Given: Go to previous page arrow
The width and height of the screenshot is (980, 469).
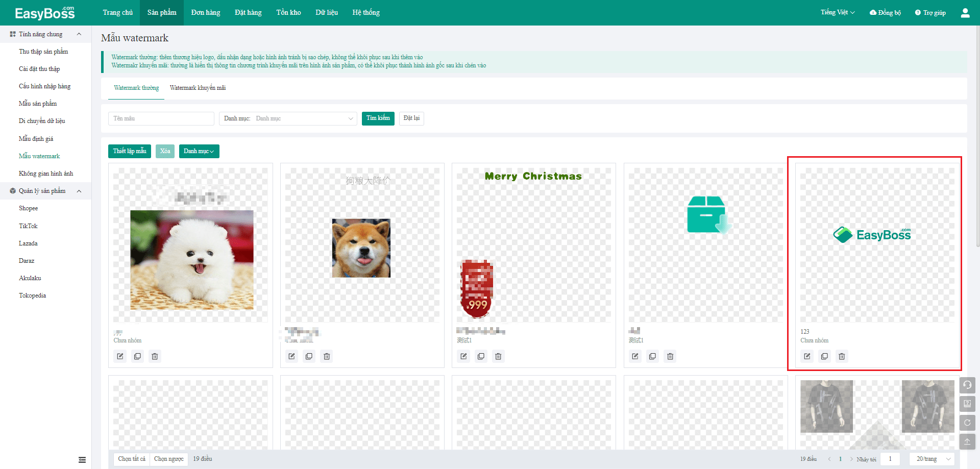Looking at the screenshot, I should tap(829, 459).
